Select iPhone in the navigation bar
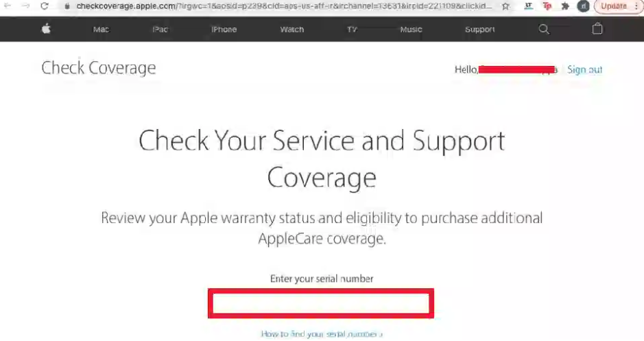Viewport: 644px width, 341px height. 224,30
